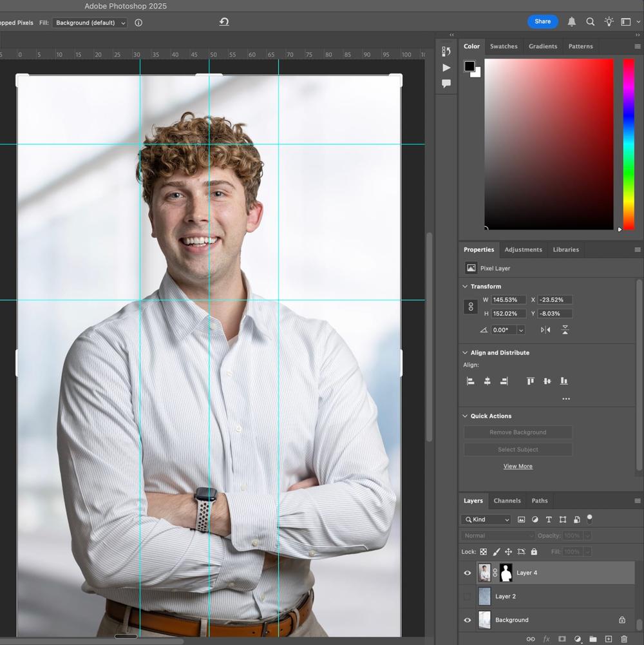Collapse the Align and Distribute section
Viewport: 644px width, 645px height.
(465, 352)
